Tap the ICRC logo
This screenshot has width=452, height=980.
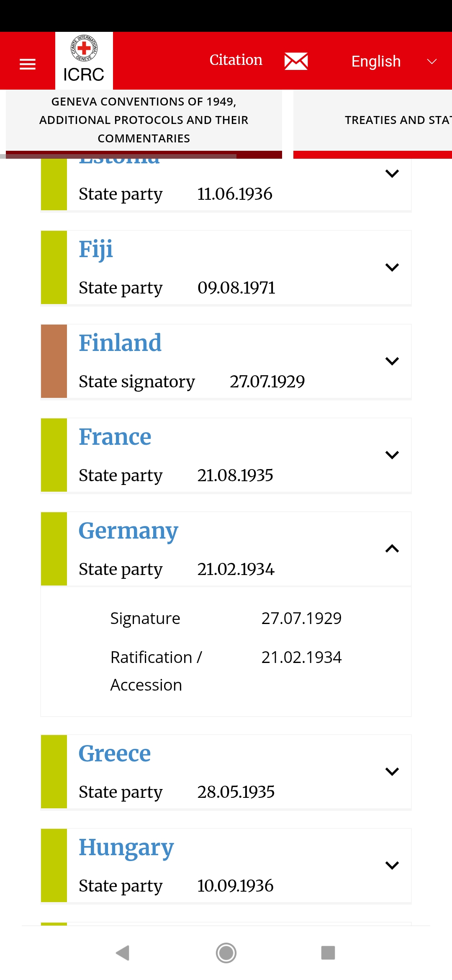[x=84, y=60]
